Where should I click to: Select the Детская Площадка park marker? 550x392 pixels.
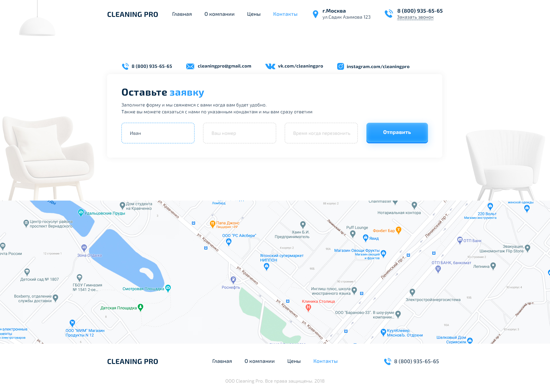click(140, 307)
